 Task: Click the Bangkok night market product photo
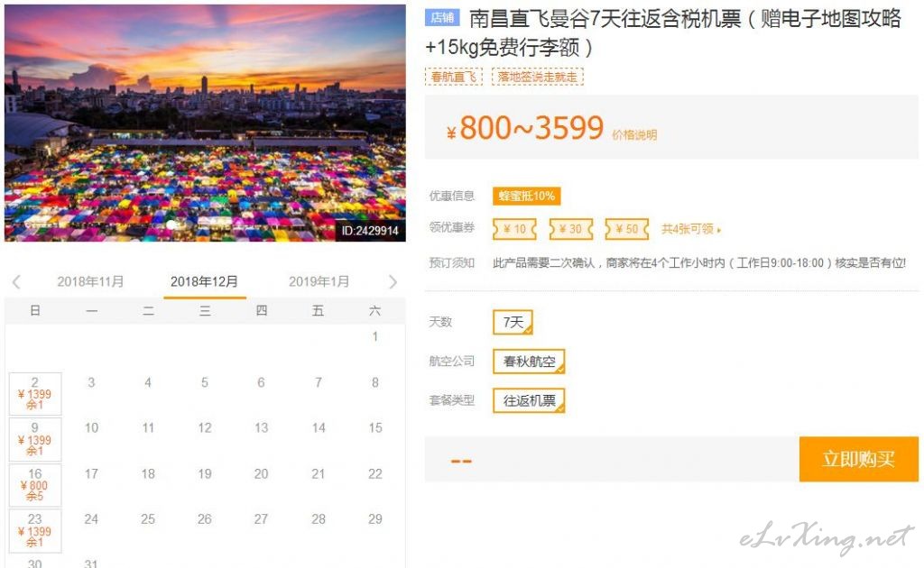point(205,123)
